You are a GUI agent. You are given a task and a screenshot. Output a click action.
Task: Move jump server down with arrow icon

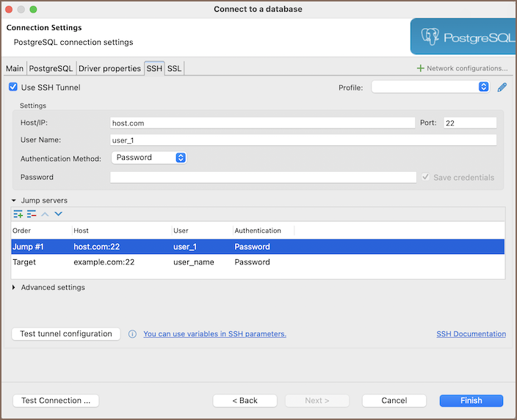click(58, 214)
